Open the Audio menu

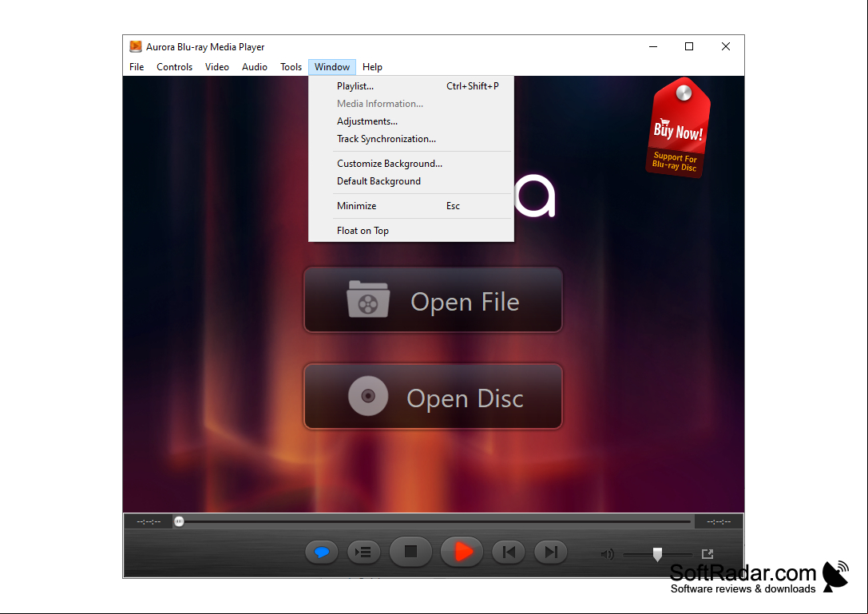coord(255,67)
